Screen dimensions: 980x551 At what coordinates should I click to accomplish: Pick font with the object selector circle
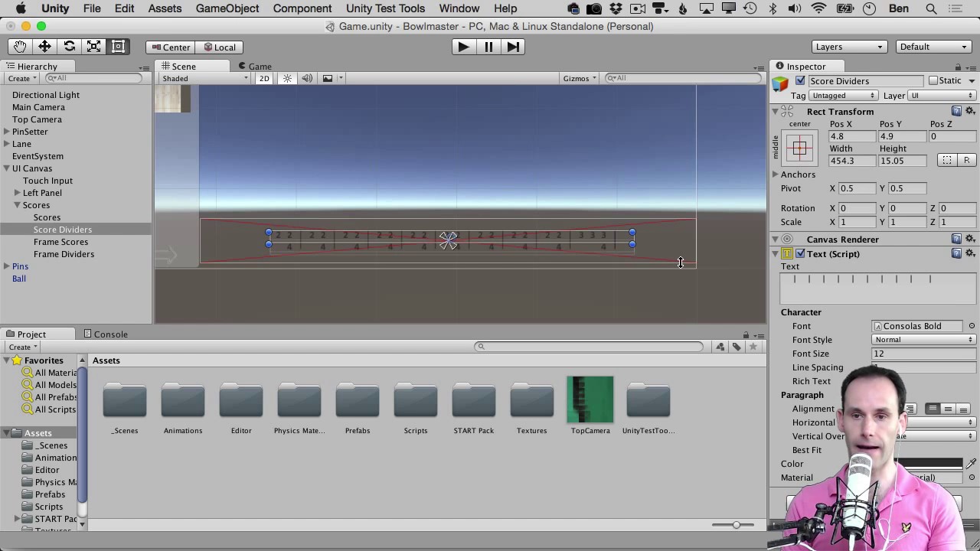(972, 326)
